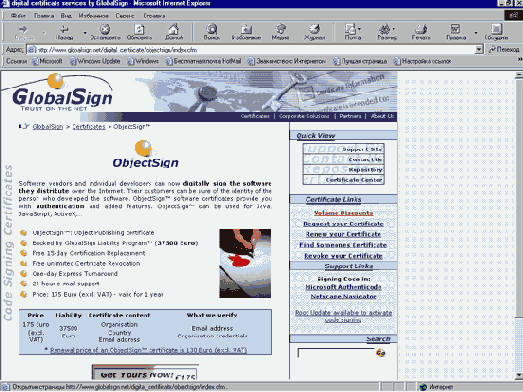Open the Бесплатная почта HotMail shortcut
523x392 pixels.
(203, 61)
